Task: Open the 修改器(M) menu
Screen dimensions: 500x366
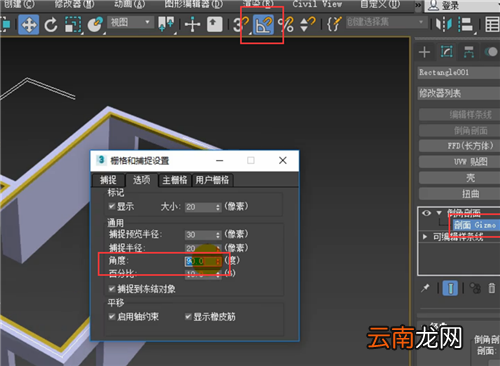Action: point(74,4)
